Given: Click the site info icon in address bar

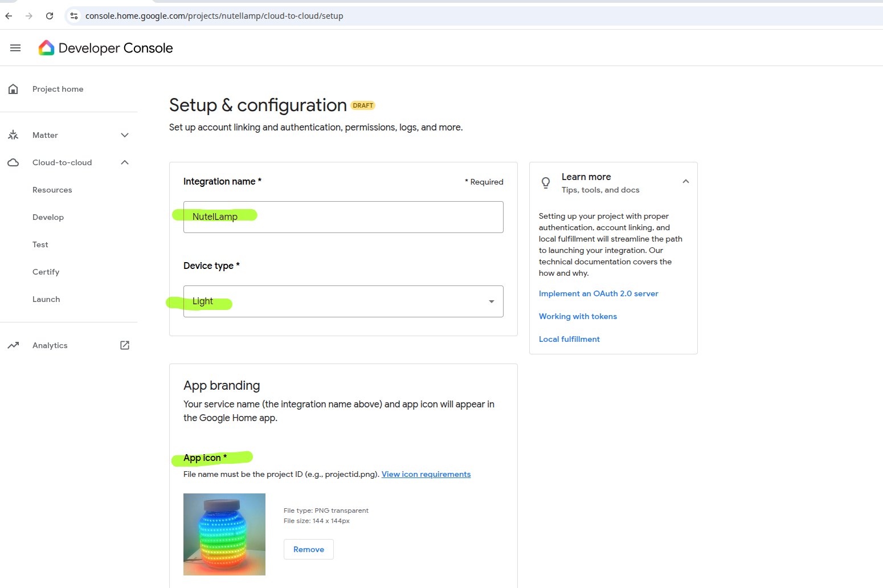Looking at the screenshot, I should [x=74, y=16].
